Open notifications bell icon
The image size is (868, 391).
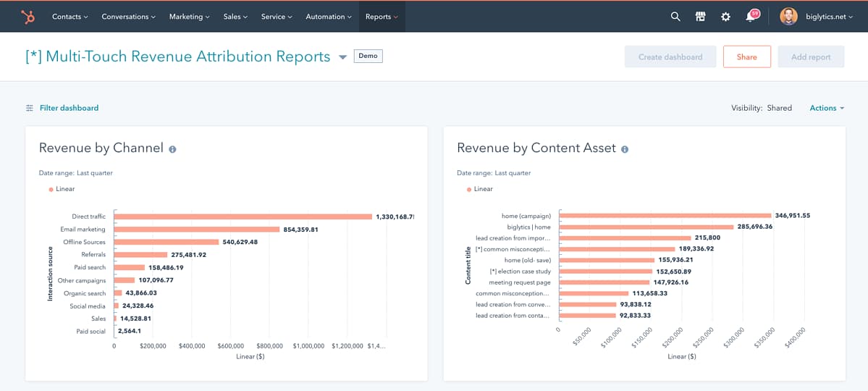click(751, 17)
